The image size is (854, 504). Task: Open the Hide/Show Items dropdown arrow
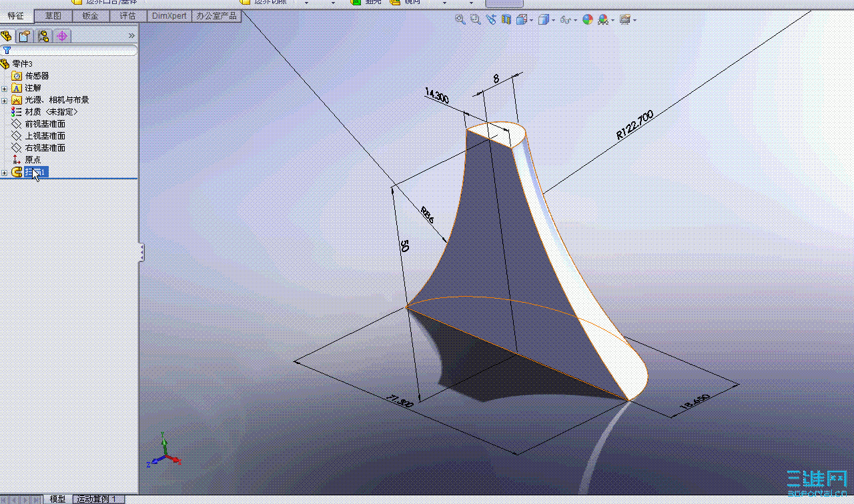point(575,21)
